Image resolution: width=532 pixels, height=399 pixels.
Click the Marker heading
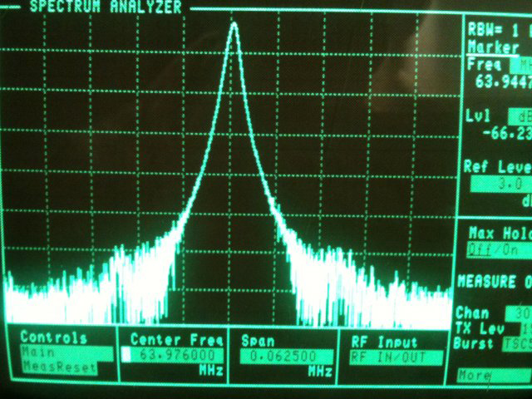tap(494, 47)
